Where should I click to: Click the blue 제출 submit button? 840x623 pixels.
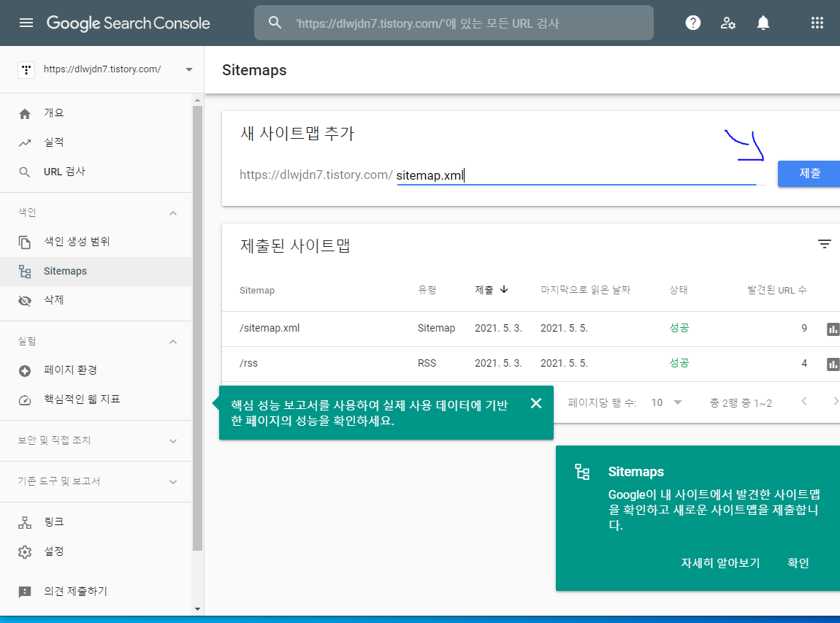pos(809,174)
